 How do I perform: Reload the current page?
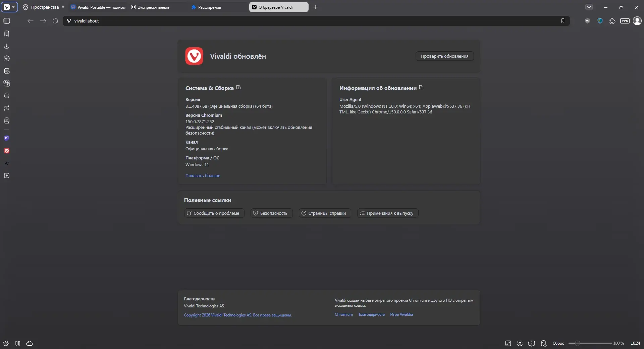55,21
